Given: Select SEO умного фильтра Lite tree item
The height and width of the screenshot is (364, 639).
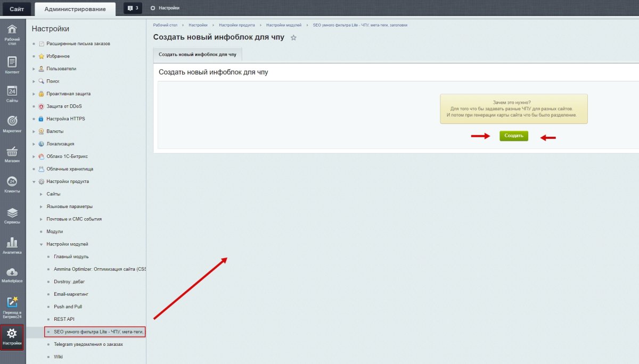Looking at the screenshot, I should point(99,332).
